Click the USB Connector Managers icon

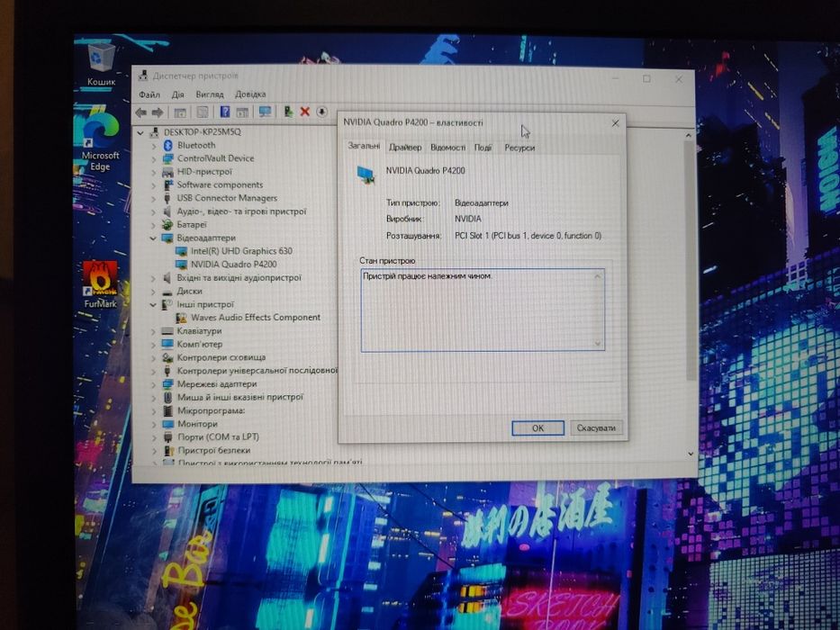click(167, 198)
